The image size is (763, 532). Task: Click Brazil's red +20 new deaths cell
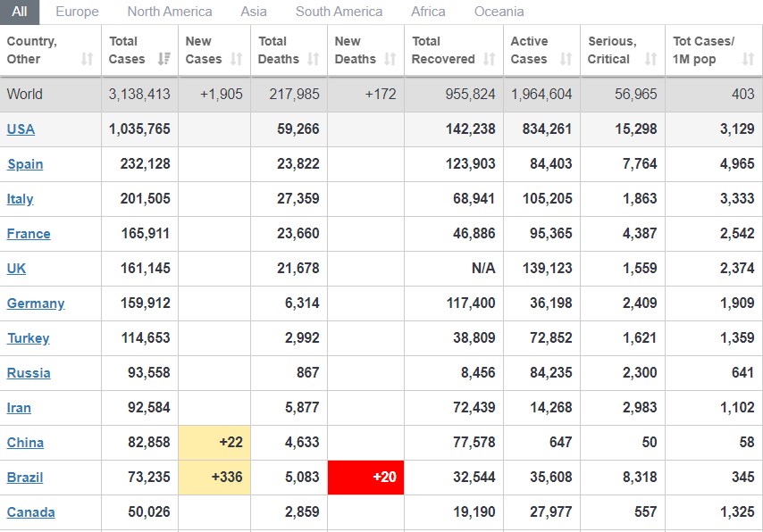(366, 477)
